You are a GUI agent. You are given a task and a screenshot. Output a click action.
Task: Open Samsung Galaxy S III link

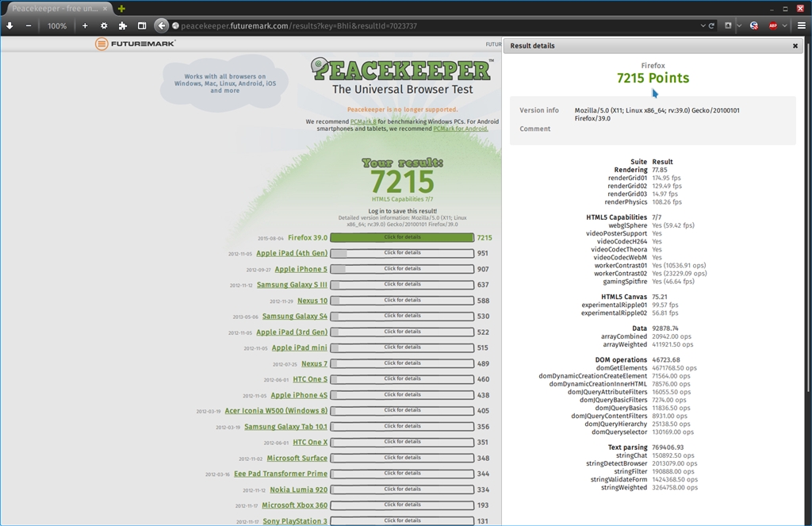point(292,285)
